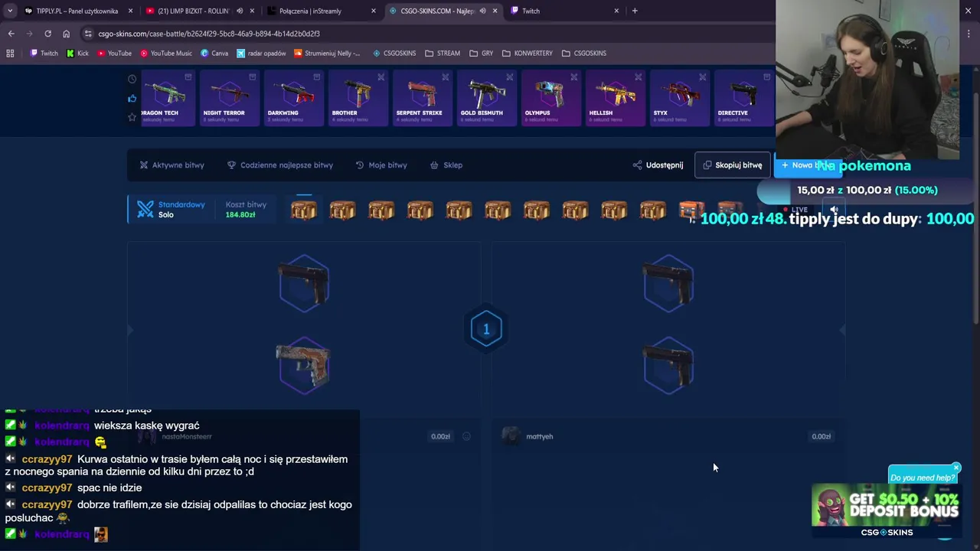Reload the current page

click(47, 34)
